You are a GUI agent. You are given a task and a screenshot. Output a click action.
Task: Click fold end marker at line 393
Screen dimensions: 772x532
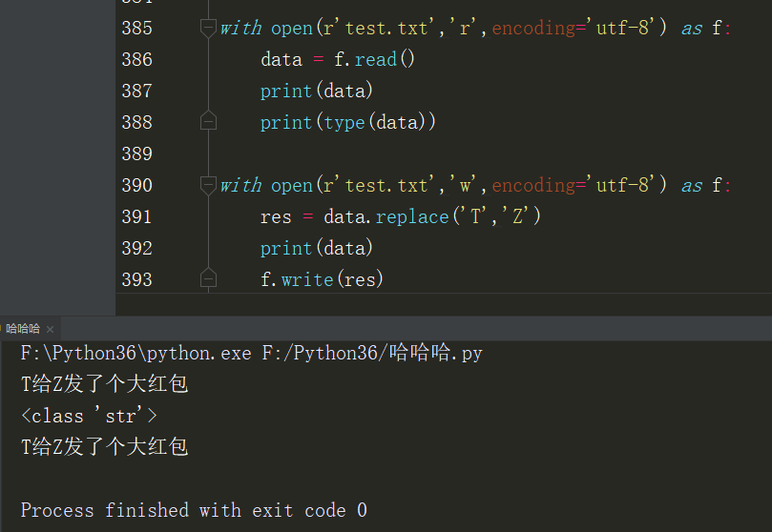[x=209, y=279]
